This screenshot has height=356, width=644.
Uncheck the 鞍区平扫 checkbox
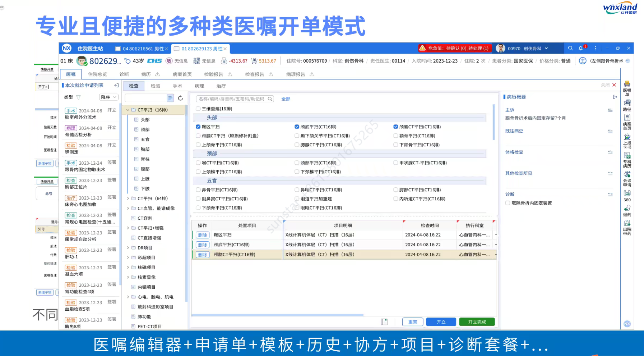point(198,127)
